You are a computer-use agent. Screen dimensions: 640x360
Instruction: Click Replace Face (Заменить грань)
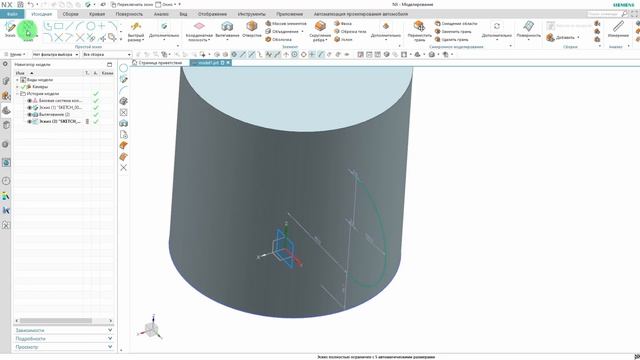tap(453, 31)
